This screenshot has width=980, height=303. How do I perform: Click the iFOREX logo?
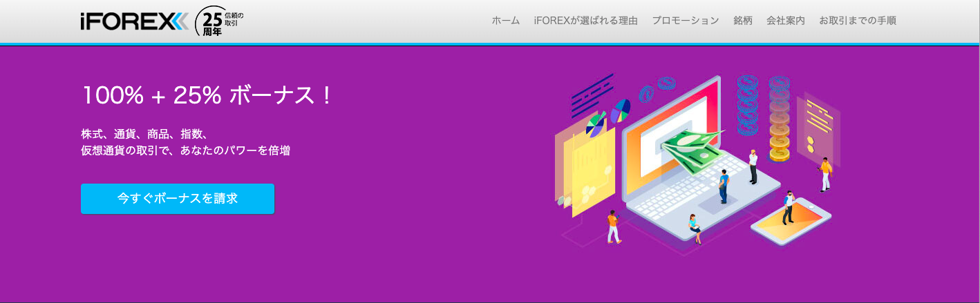pyautogui.click(x=134, y=21)
